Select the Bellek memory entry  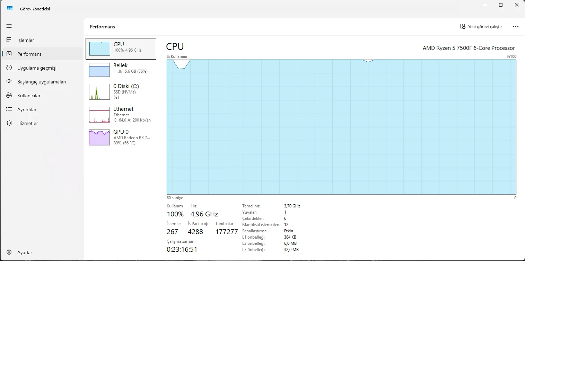(x=121, y=70)
